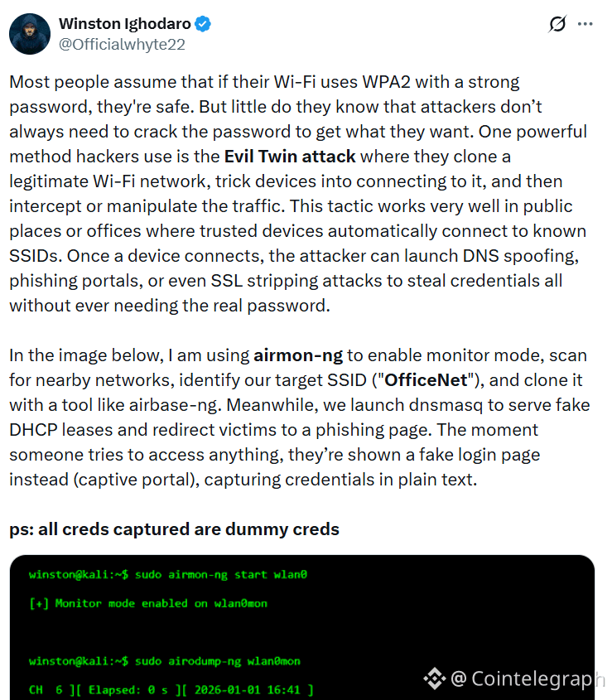Viewport: 612px width, 700px height.
Task: Click the Cointelegraph diamond logo watermark
Action: tap(434, 678)
